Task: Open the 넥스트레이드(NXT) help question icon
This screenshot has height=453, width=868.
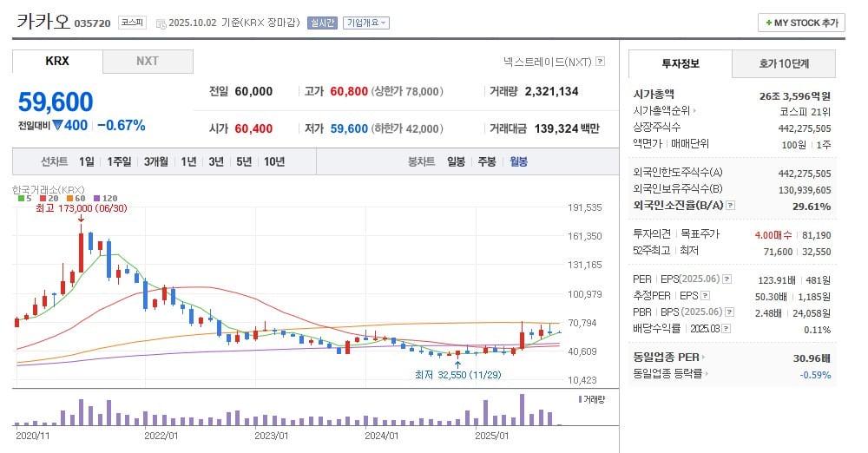Action: pyautogui.click(x=600, y=62)
